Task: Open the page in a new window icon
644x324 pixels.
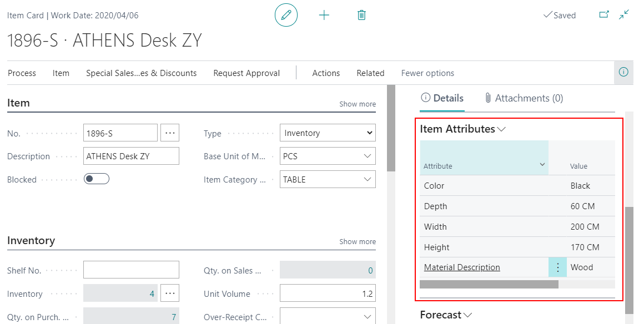Action: pos(605,15)
